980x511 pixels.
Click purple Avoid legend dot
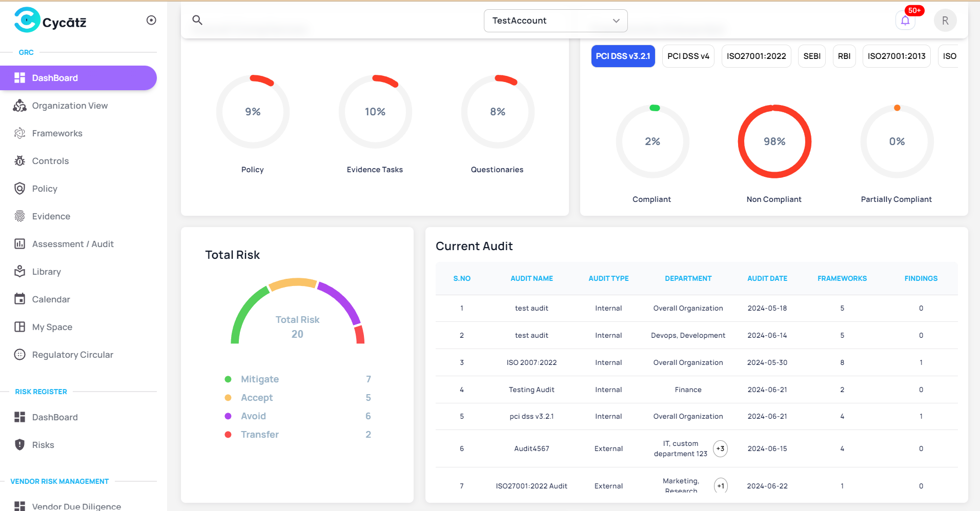[x=228, y=416]
